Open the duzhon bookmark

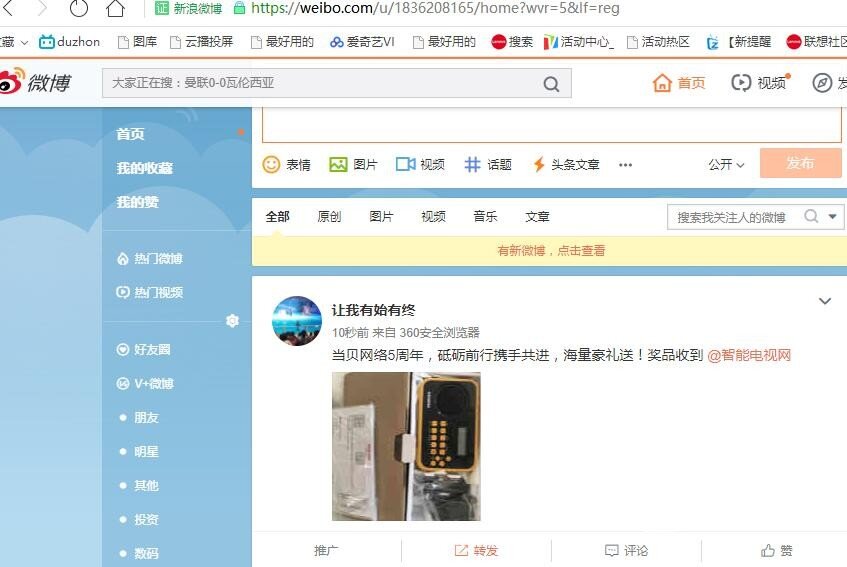tap(69, 42)
